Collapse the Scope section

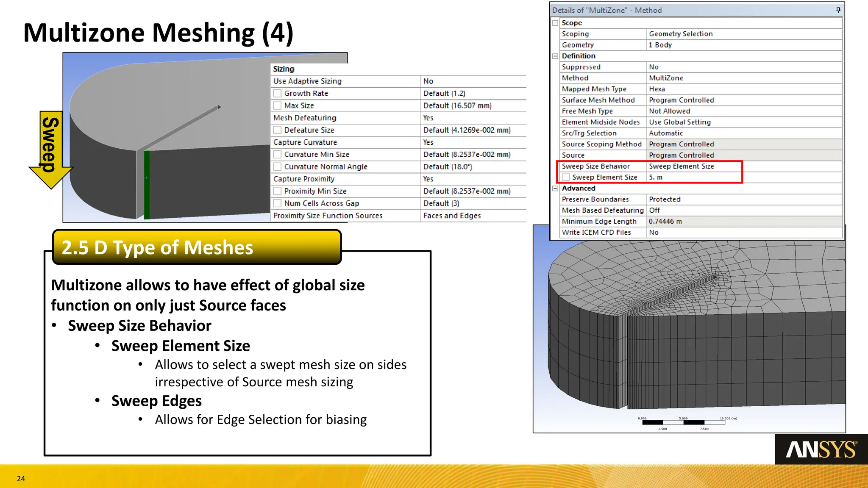click(555, 23)
